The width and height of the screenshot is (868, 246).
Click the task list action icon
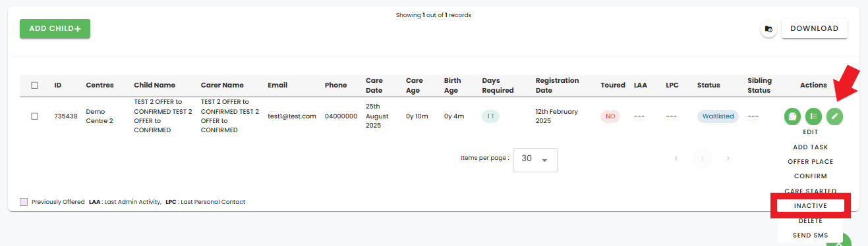pyautogui.click(x=813, y=116)
